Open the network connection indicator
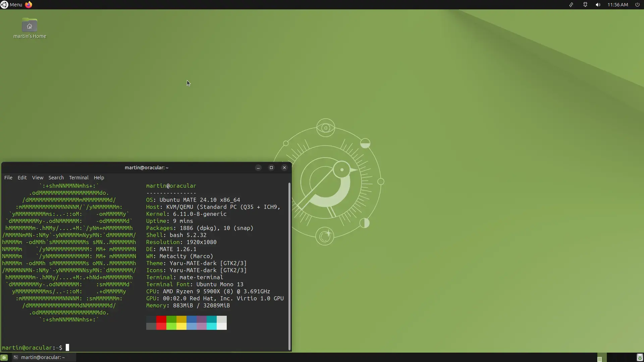Image resolution: width=644 pixels, height=362 pixels. click(x=571, y=5)
